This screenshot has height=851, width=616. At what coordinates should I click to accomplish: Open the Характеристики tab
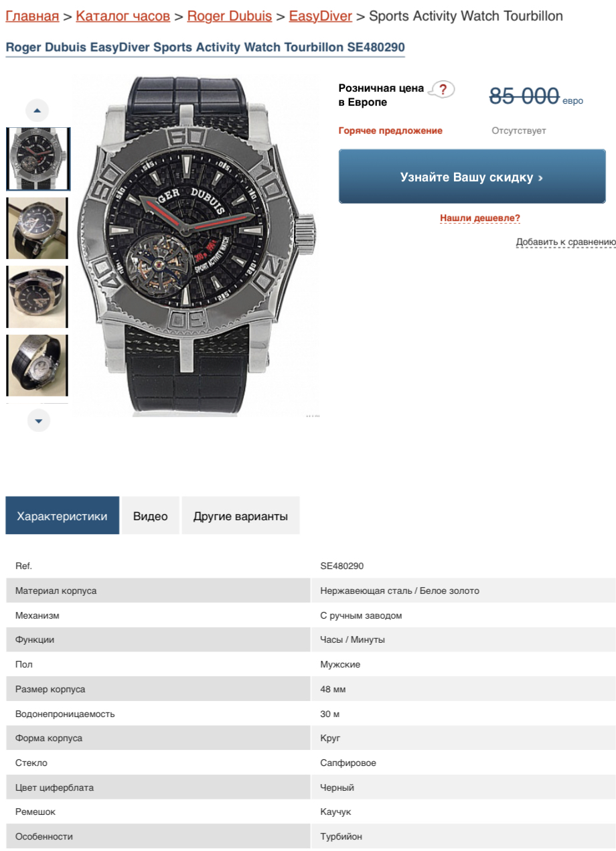coord(62,516)
